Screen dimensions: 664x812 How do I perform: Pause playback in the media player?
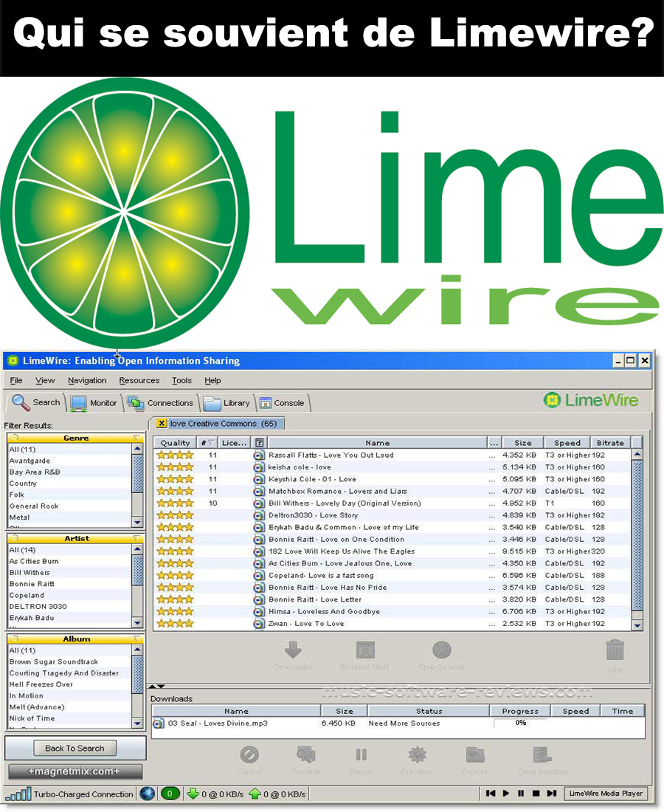[521, 794]
